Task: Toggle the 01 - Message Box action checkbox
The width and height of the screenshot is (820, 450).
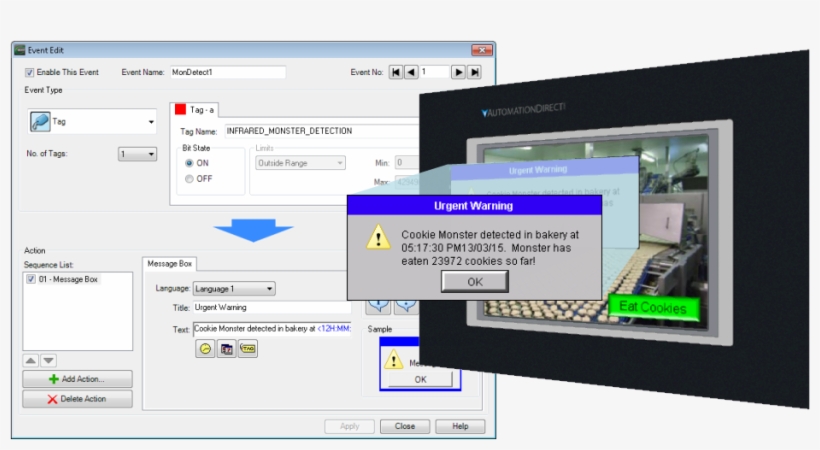Action: click(31, 279)
